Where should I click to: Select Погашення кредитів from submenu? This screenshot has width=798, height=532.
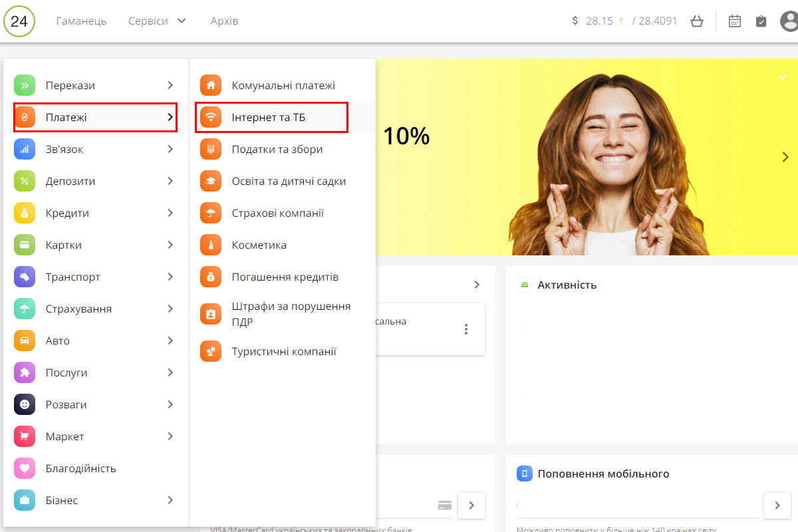point(285,277)
